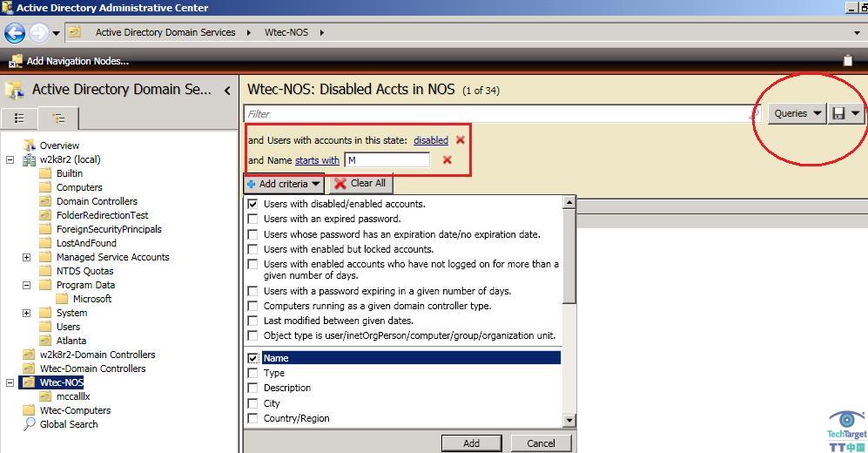Screen dimensions: 868x453
Task: Open the Add criteria dropdown
Action: [284, 184]
